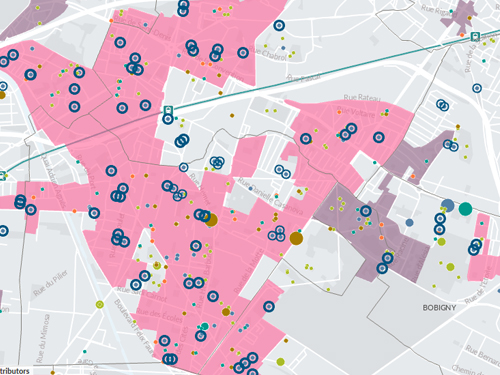Select the ring marker on the pink block's right side
Image resolution: width=500 pixels, height=375 pixels.
tap(379, 137)
